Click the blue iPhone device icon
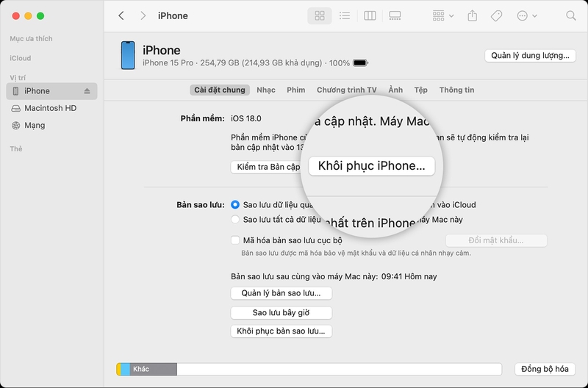588x388 pixels. click(x=128, y=56)
